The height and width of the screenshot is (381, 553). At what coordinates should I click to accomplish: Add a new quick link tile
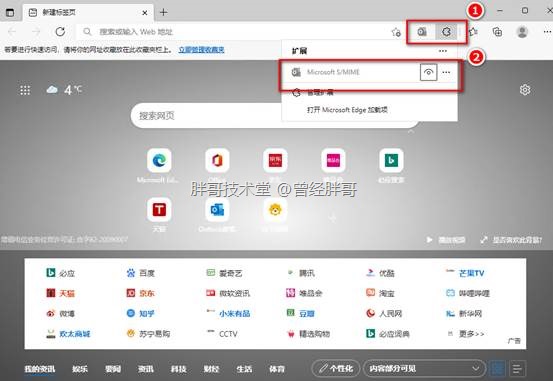pos(333,218)
